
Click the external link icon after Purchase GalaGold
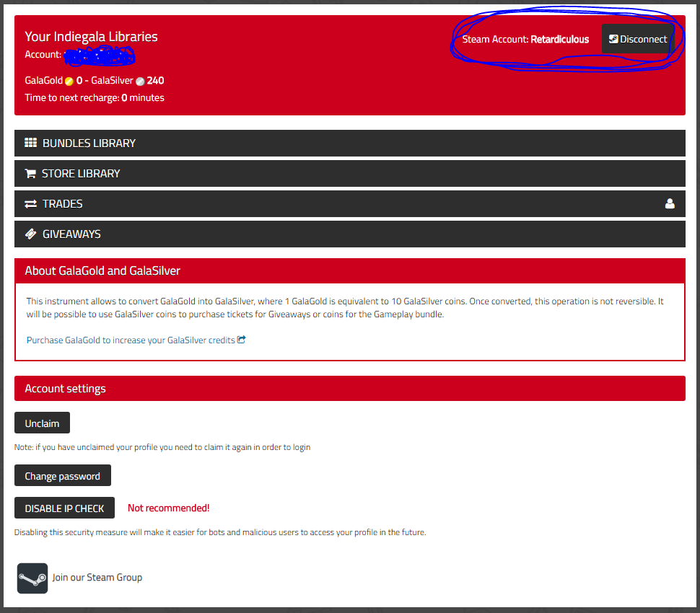coord(242,340)
